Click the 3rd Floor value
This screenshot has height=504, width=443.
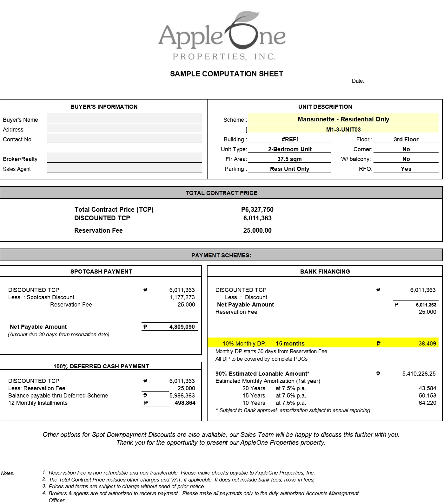click(x=406, y=139)
